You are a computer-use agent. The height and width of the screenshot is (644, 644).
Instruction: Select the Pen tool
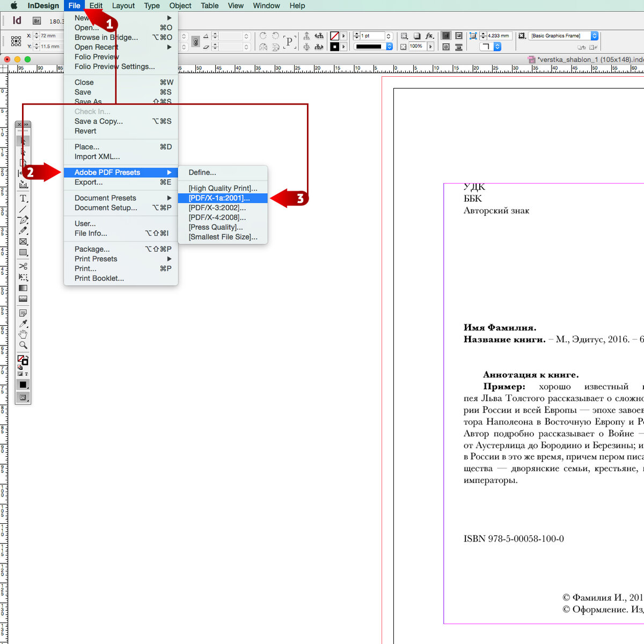[x=23, y=219]
